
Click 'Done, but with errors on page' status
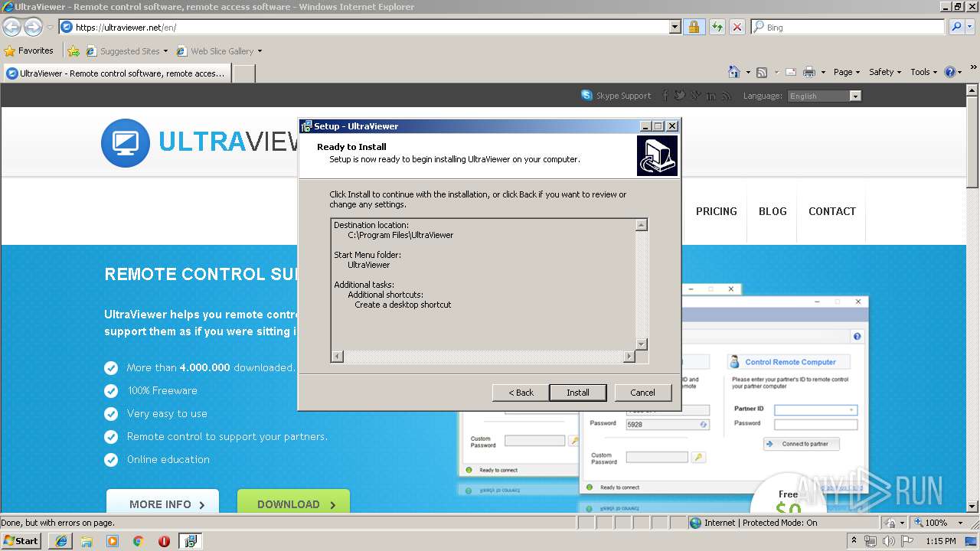pos(58,523)
